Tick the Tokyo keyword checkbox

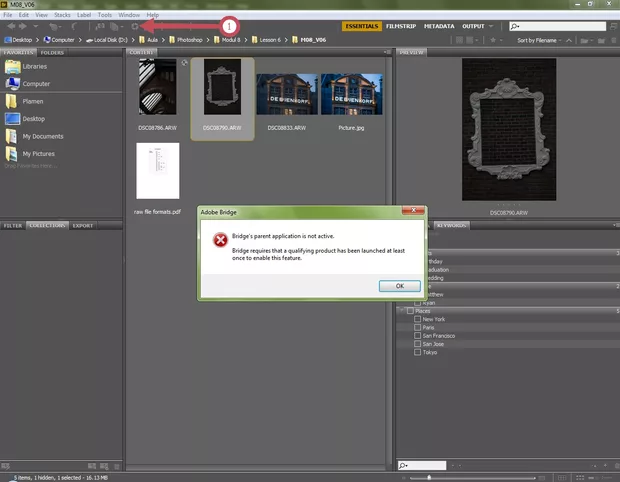coord(417,351)
